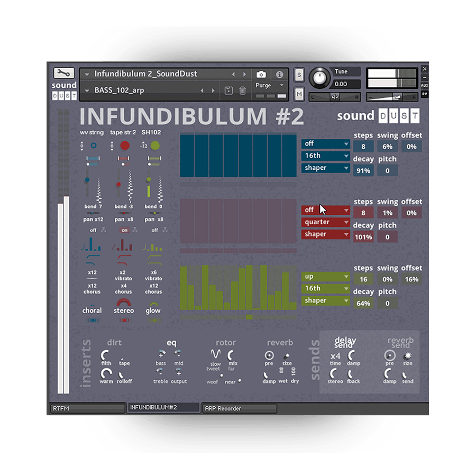Viewport: 476px width, 476px height.
Task: Click the blue envelope bars icon
Action: (x=91, y=245)
